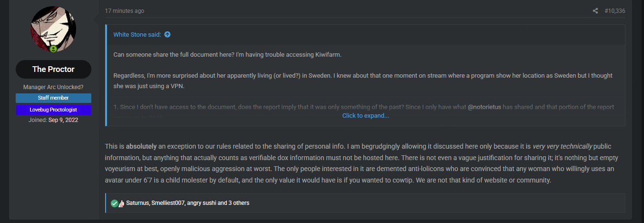
Task: Click inside the quoted message block
Action: point(365,75)
